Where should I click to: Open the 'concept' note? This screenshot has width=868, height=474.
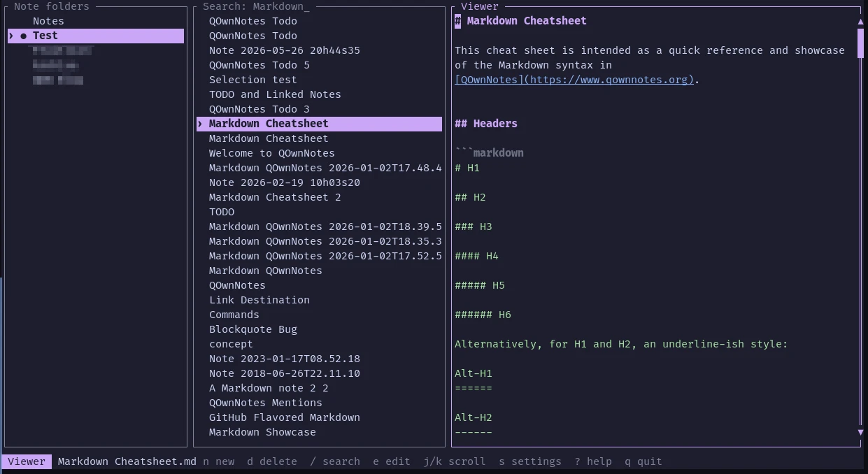tap(231, 344)
